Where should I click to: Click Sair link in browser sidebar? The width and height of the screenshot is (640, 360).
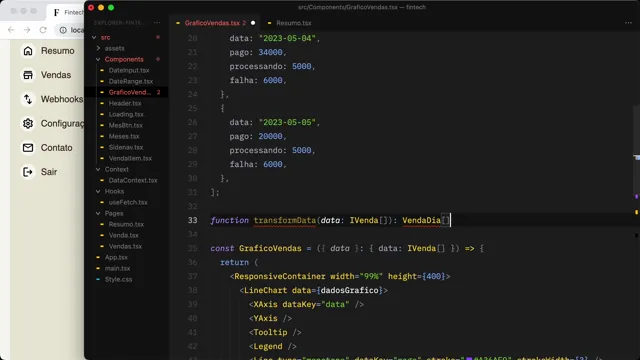49,172
